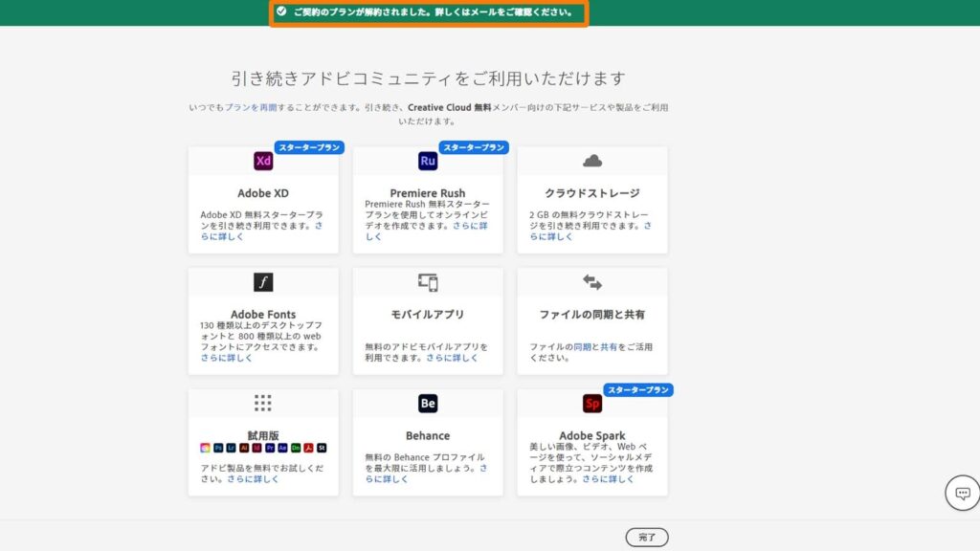Click the Lightroom Lr trial icon
The width and height of the screenshot is (980, 551).
(x=232, y=448)
